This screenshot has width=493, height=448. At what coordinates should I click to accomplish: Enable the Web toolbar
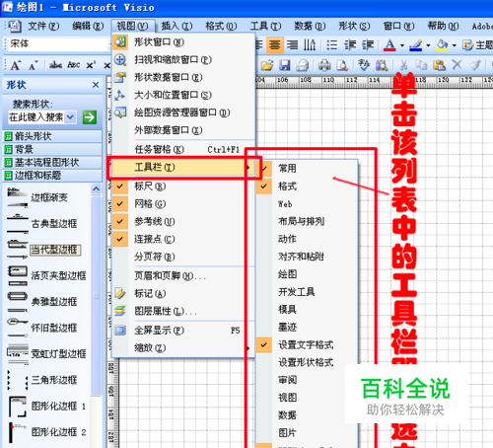(307, 204)
